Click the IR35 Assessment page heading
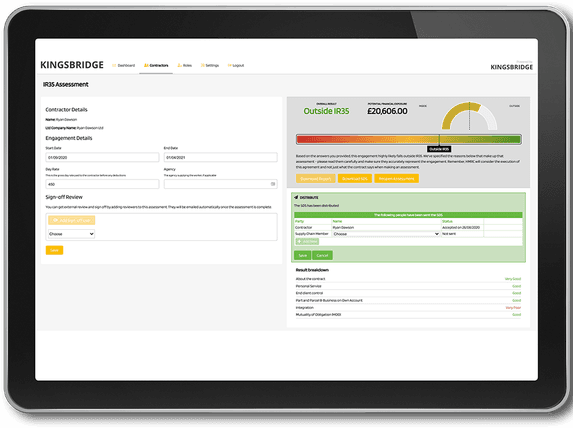 tap(66, 84)
